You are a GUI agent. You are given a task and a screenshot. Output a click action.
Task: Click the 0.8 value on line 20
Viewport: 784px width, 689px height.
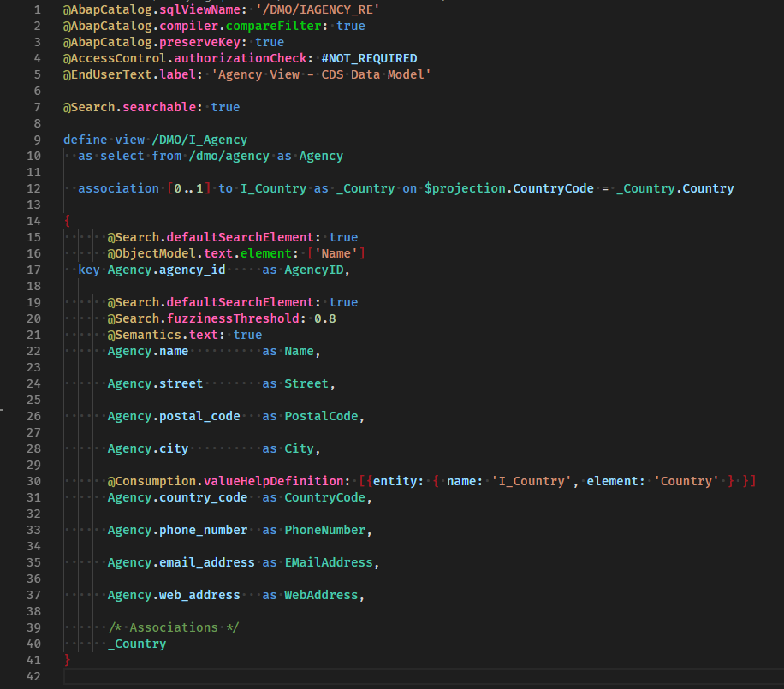point(325,318)
